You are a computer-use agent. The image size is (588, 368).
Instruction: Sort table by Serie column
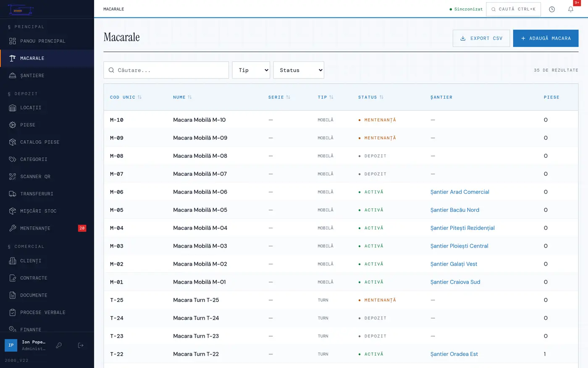tap(279, 97)
